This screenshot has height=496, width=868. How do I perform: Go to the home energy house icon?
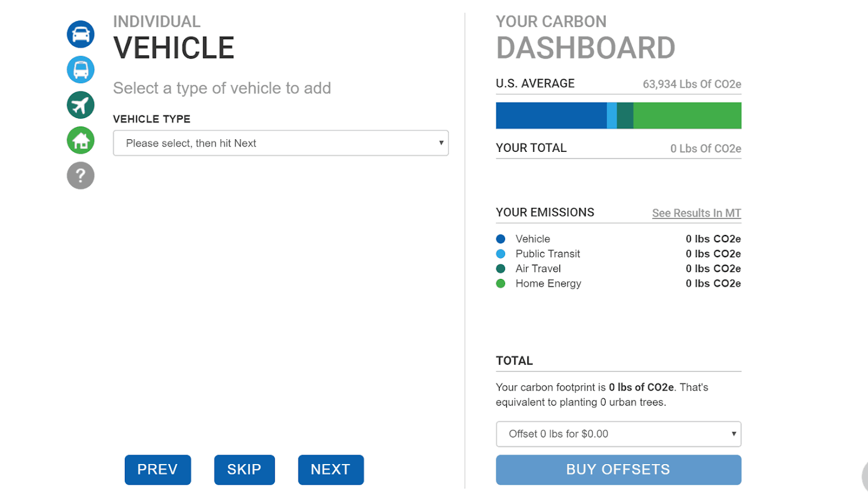80,141
